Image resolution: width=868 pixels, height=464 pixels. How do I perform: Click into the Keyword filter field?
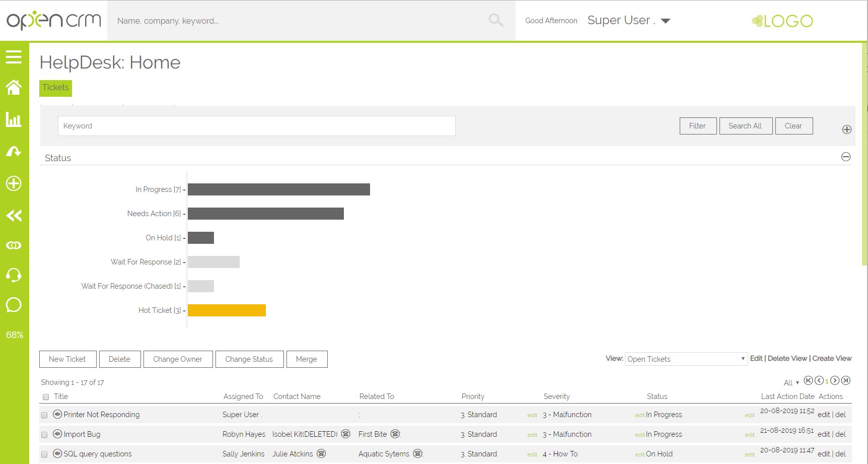(256, 126)
